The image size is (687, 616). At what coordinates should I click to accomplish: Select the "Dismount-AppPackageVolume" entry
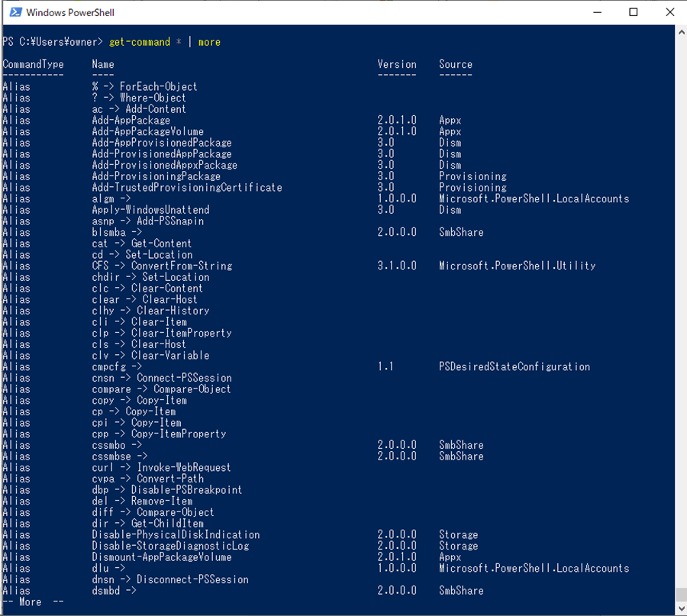coord(162,557)
